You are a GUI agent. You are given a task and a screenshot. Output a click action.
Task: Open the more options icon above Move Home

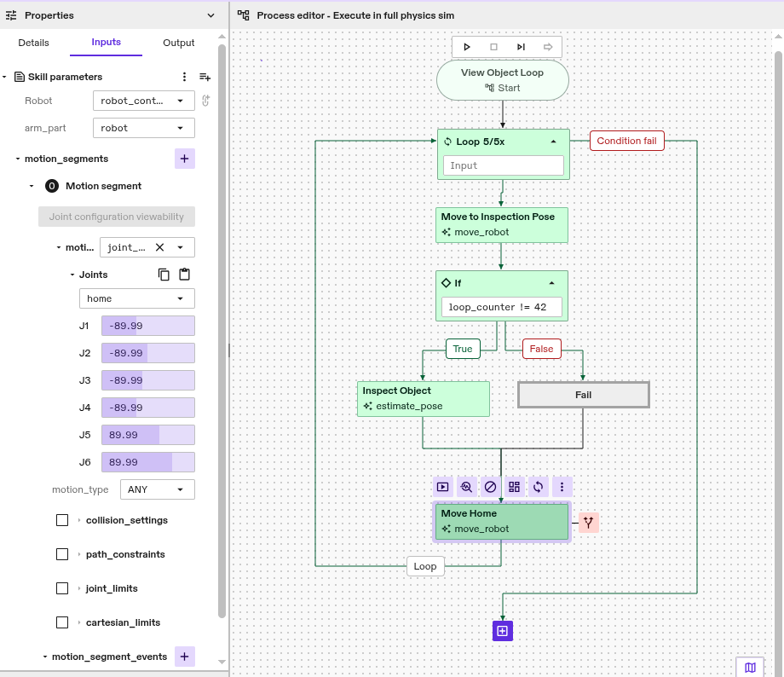(562, 487)
